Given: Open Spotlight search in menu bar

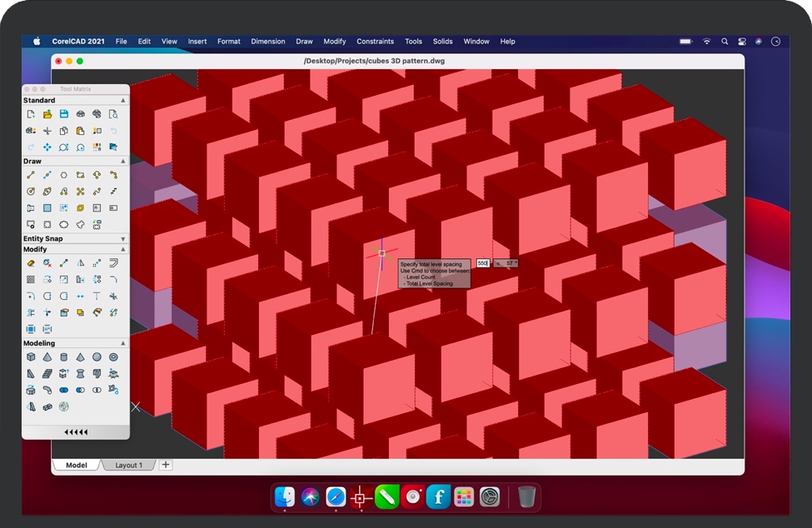Looking at the screenshot, I should (725, 42).
